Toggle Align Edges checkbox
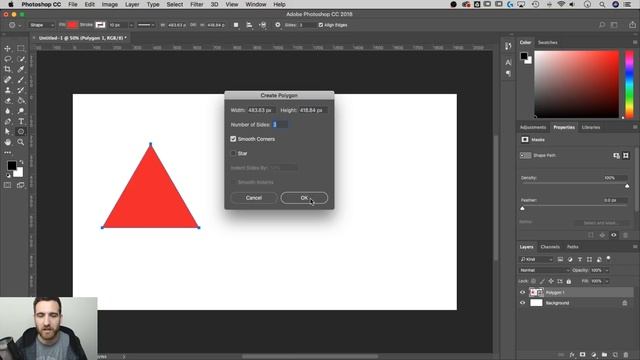 [320, 25]
